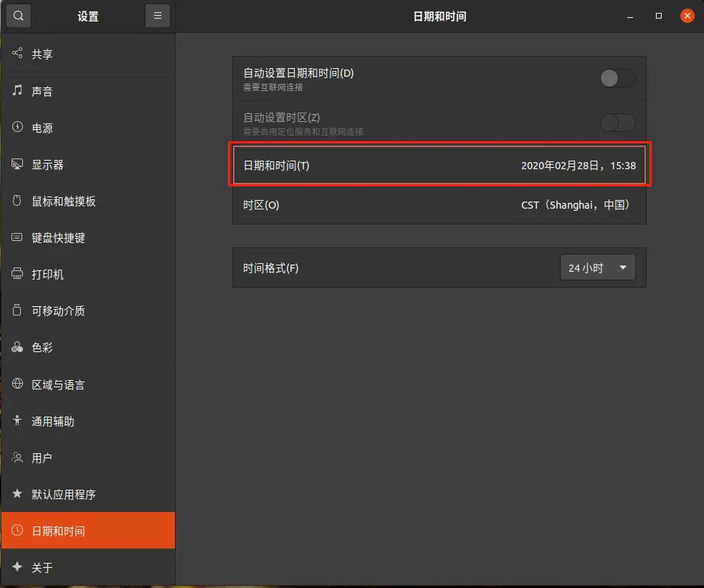704x588 pixels.
Task: Go to the 关于 page
Action: point(88,567)
